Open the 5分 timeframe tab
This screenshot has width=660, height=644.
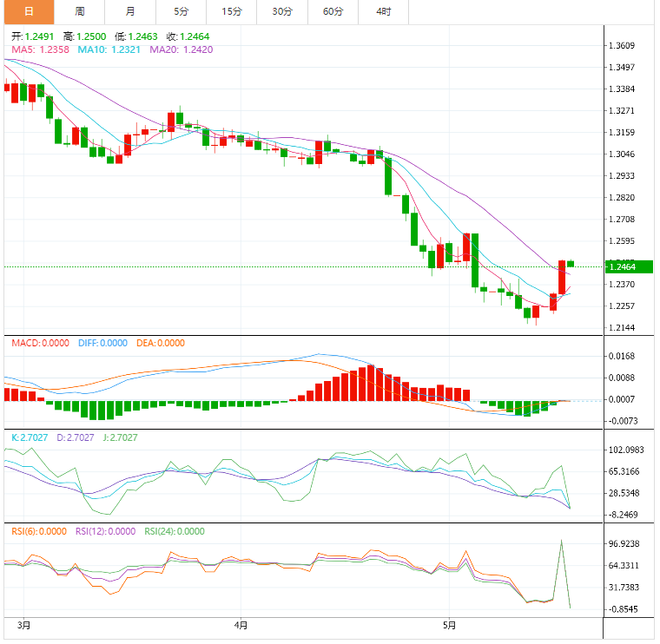click(181, 11)
